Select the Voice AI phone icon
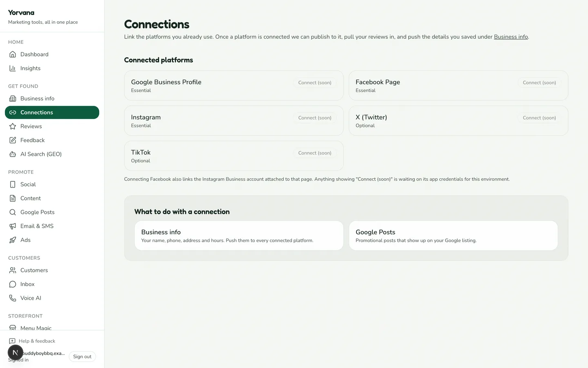 click(13, 298)
